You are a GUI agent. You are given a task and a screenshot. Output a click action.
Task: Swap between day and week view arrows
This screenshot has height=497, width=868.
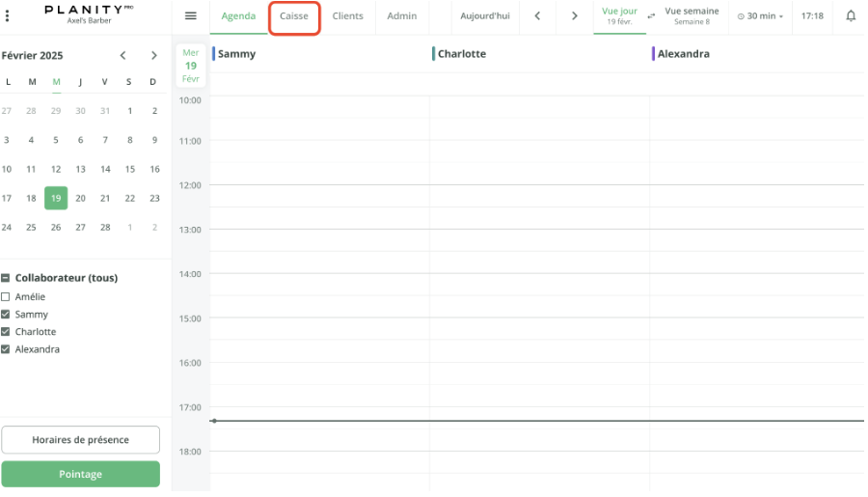651,16
